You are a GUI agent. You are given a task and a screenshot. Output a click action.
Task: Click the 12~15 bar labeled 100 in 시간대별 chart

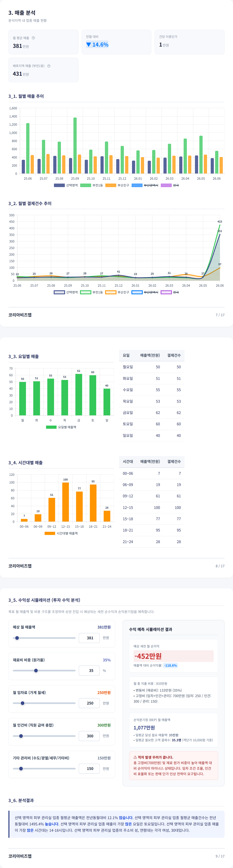pos(66,502)
